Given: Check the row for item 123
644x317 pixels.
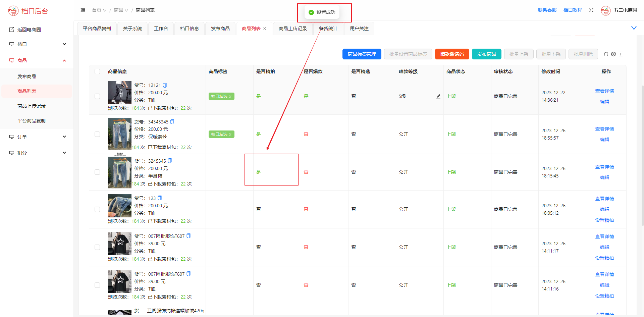Looking at the screenshot, I should (x=97, y=209).
